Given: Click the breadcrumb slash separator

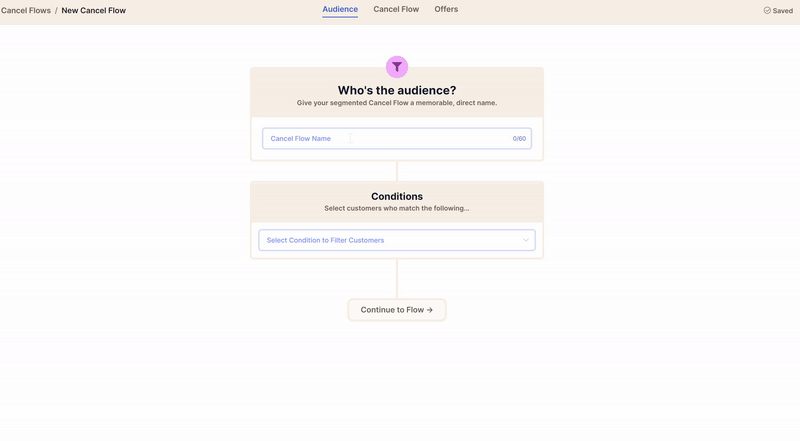Looking at the screenshot, I should click(56, 10).
